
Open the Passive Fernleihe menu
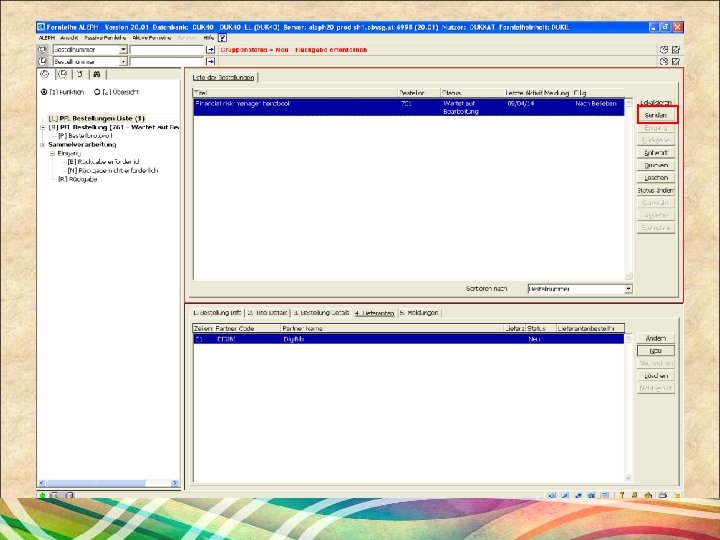pyautogui.click(x=105, y=38)
